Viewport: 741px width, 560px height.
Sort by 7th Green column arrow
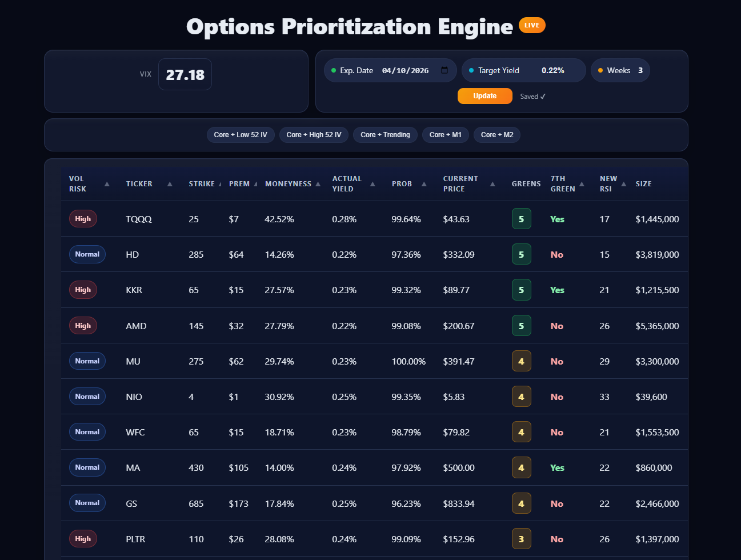click(582, 184)
